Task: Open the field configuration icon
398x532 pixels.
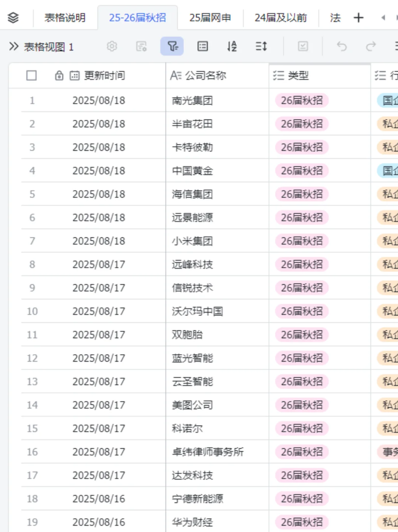Action: coord(203,46)
